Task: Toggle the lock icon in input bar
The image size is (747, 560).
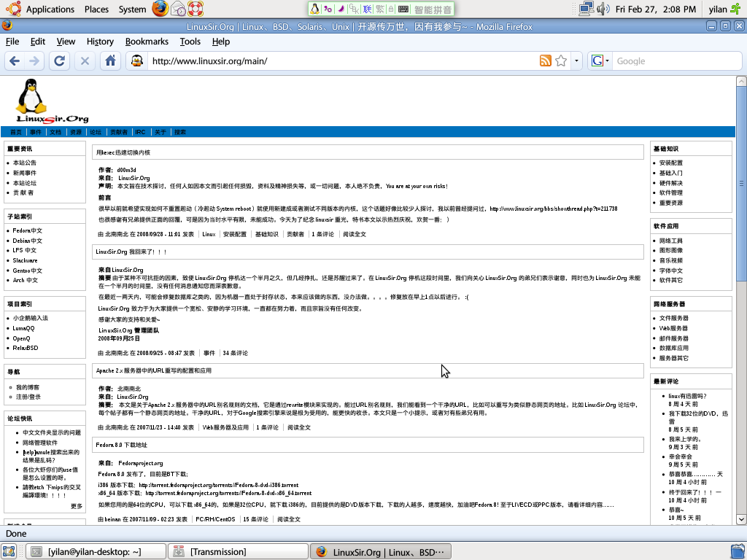Action: click(391, 9)
